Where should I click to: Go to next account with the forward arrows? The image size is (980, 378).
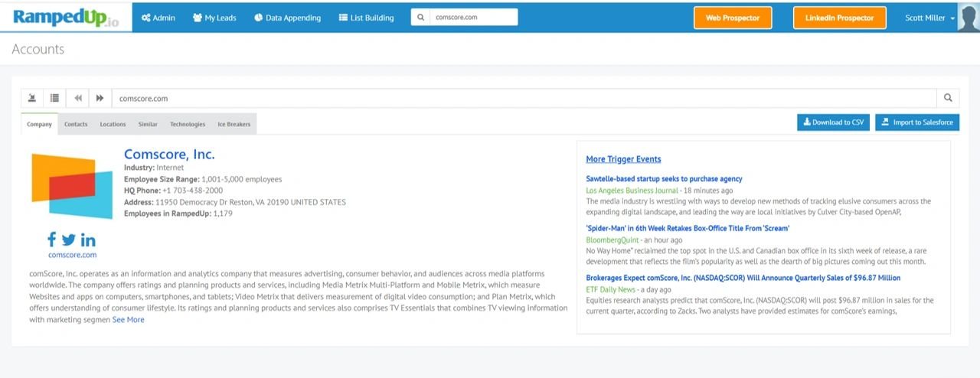100,98
